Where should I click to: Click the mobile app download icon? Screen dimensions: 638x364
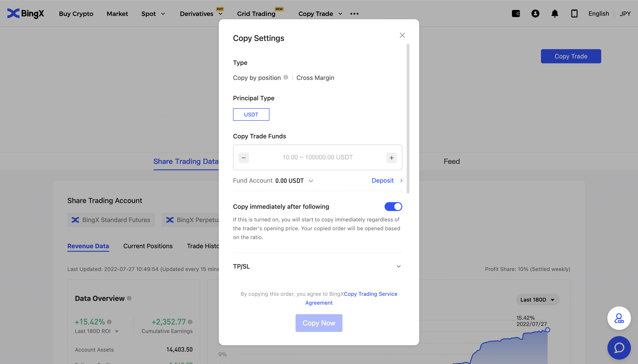[x=574, y=14]
